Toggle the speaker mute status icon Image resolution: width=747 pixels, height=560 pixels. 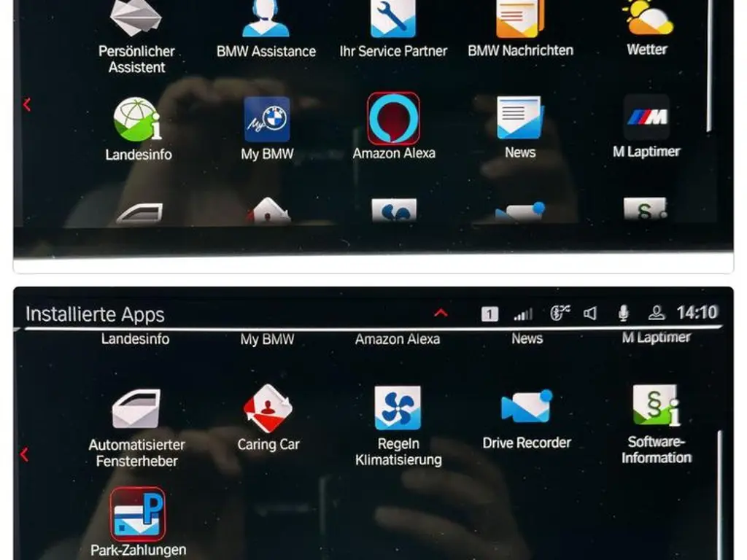click(590, 314)
